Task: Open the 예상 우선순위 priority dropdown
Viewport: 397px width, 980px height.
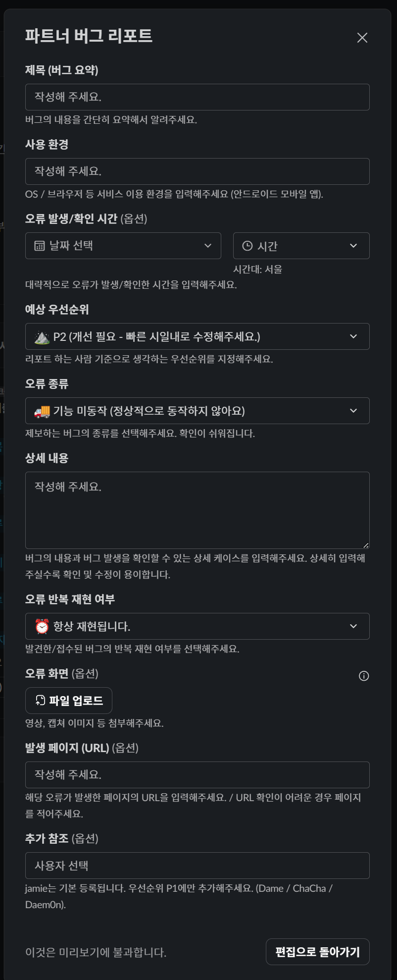Action: click(x=197, y=336)
